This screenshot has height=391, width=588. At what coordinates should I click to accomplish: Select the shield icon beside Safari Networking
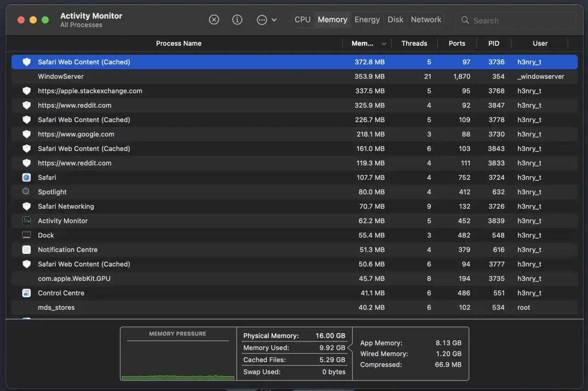27,207
